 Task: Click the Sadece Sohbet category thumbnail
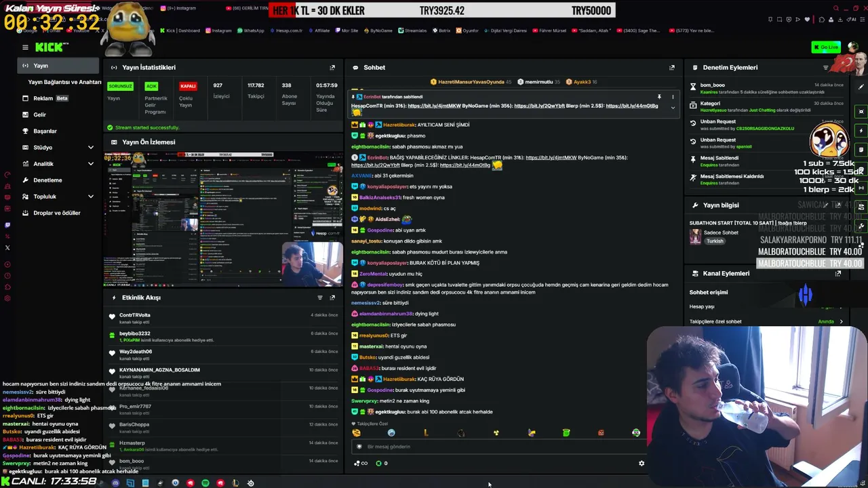pyautogui.click(x=695, y=236)
